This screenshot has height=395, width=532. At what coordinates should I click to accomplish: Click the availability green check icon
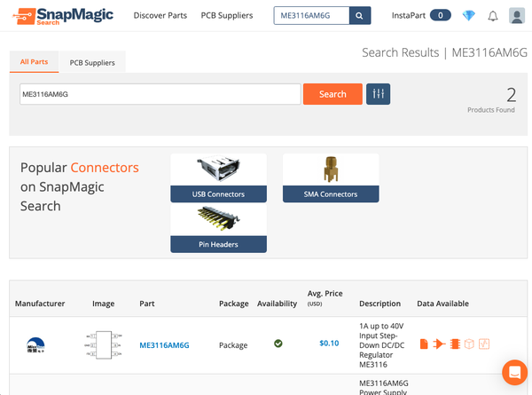(x=278, y=344)
